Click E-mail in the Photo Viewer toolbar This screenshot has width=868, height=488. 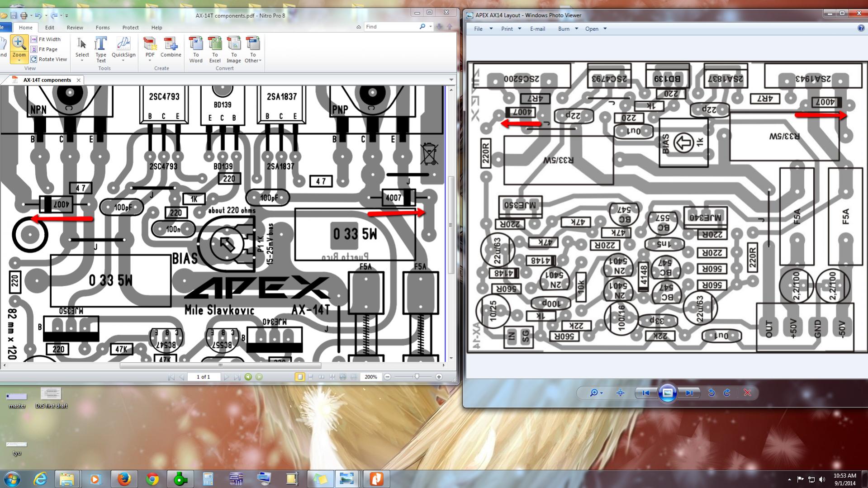coord(537,28)
